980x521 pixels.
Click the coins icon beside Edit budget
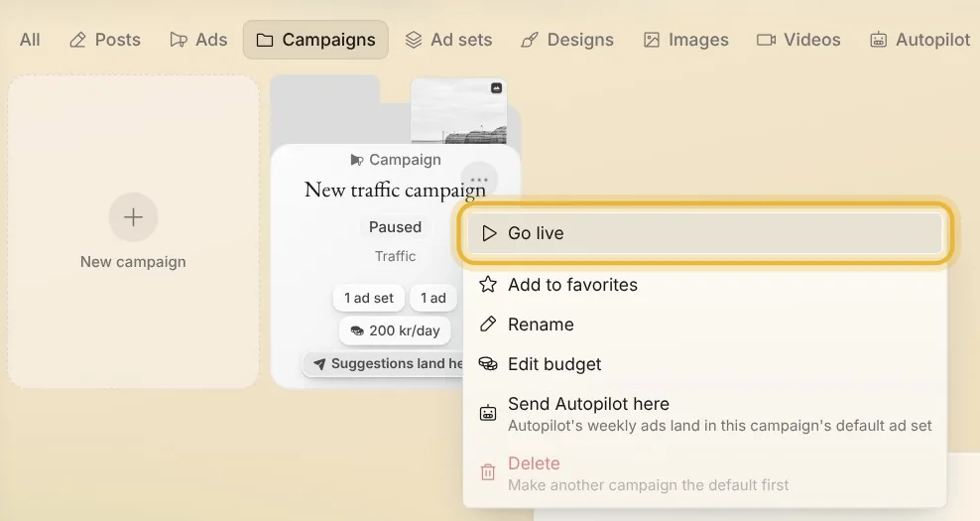pos(488,363)
